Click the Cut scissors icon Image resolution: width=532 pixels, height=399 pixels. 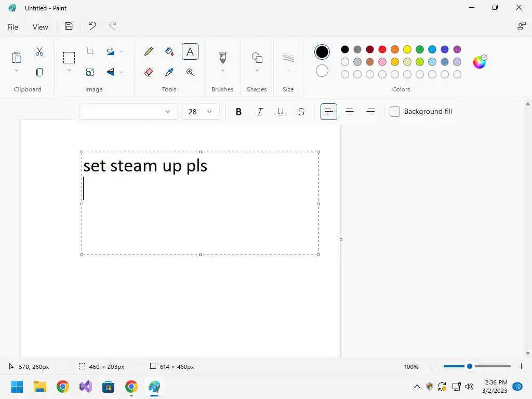(39, 51)
